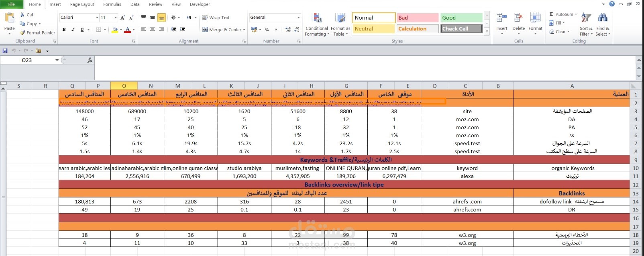The height and width of the screenshot is (256, 644).
Task: Toggle Bold formatting
Action: pyautogui.click(x=64, y=30)
